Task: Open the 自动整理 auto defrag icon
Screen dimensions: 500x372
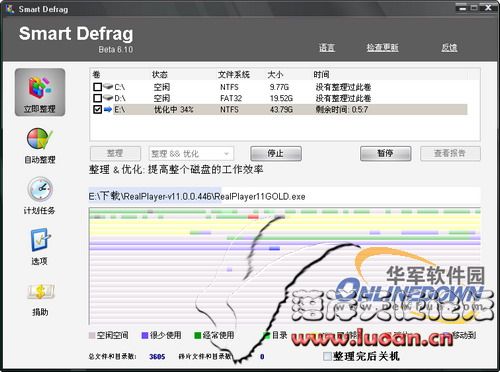Action: 40,139
